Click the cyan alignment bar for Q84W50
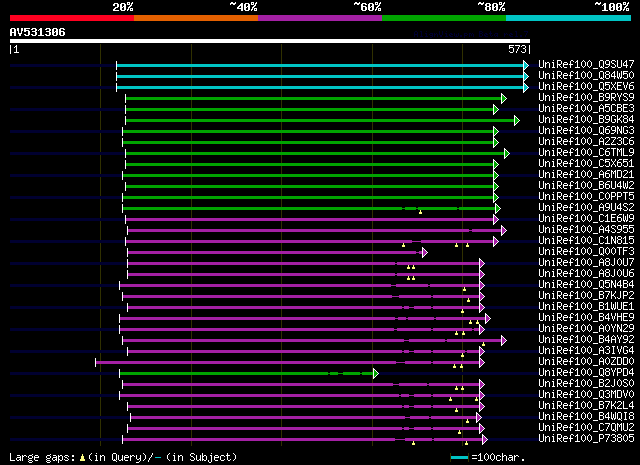The width and height of the screenshot is (640, 465). click(320, 76)
